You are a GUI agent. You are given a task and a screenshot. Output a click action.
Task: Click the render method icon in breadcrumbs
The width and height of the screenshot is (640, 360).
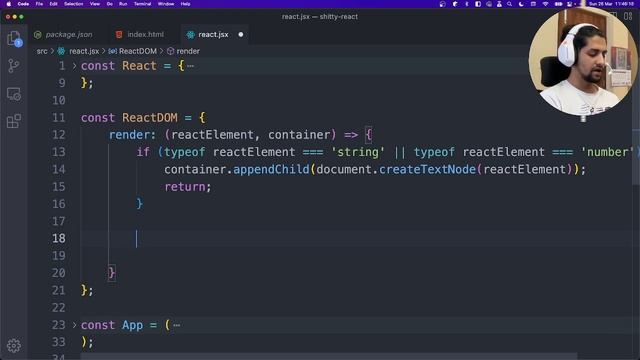pyautogui.click(x=170, y=51)
